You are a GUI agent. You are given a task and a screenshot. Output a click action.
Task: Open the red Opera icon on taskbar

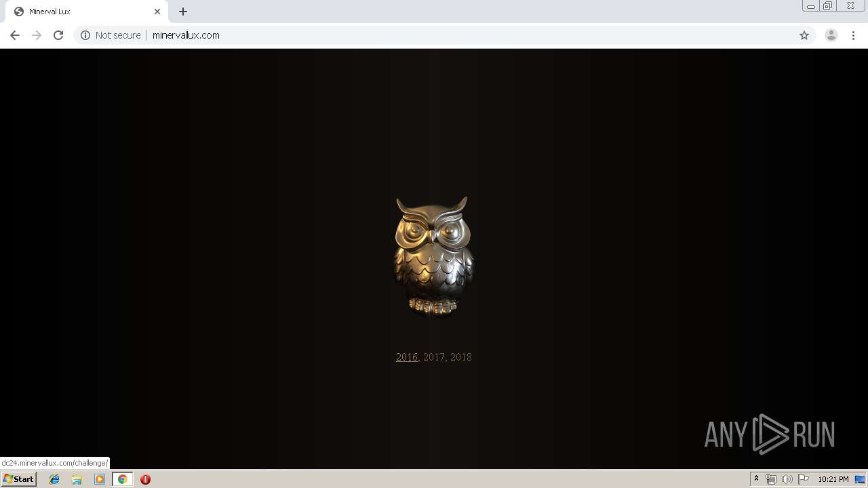pos(145,479)
